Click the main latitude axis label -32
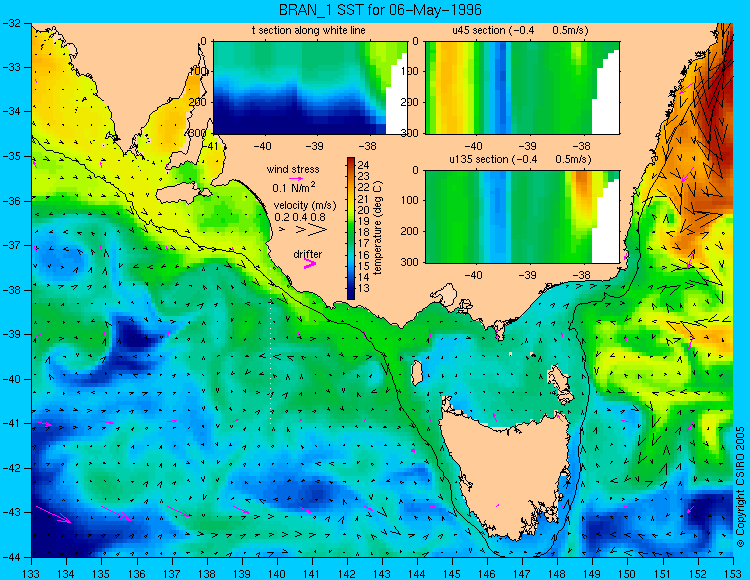Viewport: 750px width, 580px height. [13, 22]
